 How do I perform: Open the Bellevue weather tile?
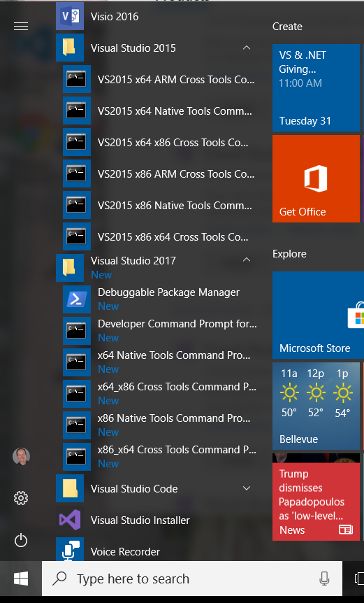pos(316,406)
